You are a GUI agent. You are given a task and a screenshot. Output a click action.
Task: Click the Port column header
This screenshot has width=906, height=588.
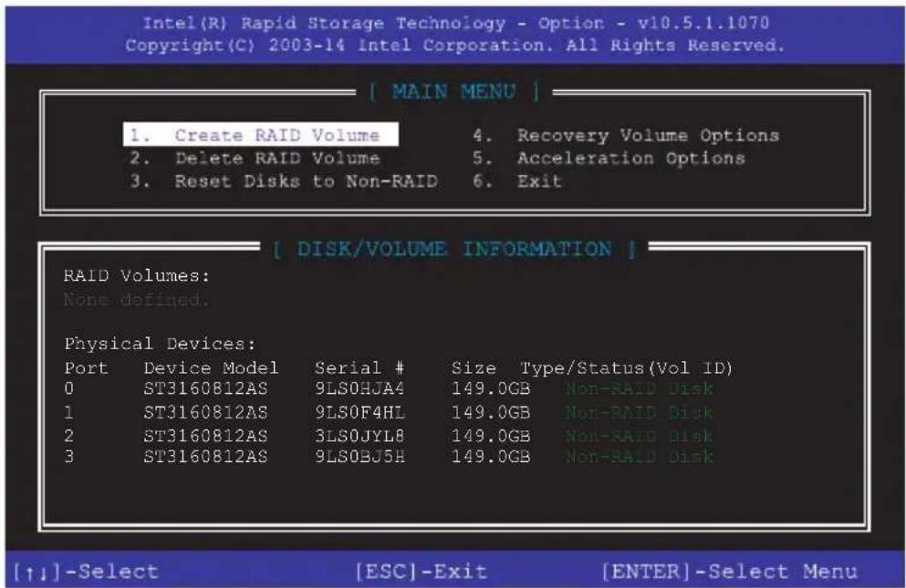click(86, 368)
